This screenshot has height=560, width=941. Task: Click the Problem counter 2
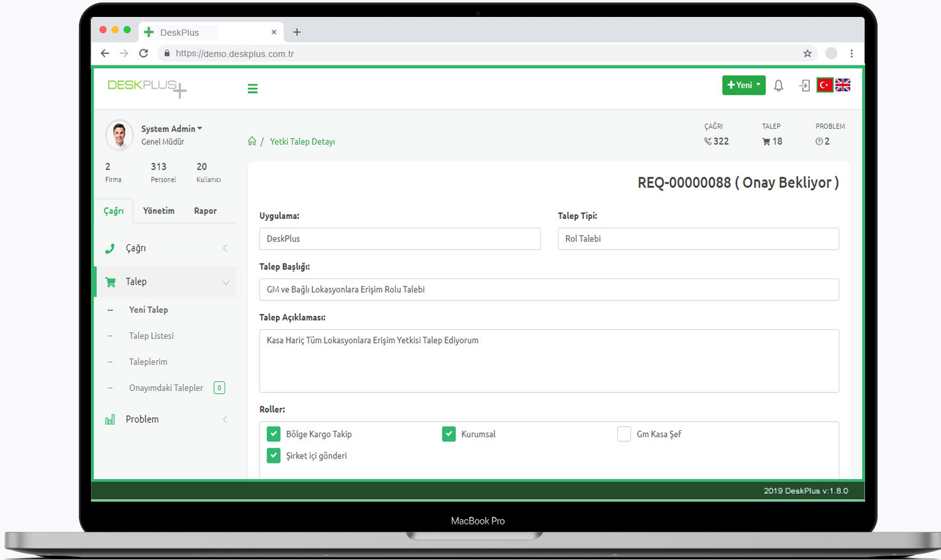822,141
